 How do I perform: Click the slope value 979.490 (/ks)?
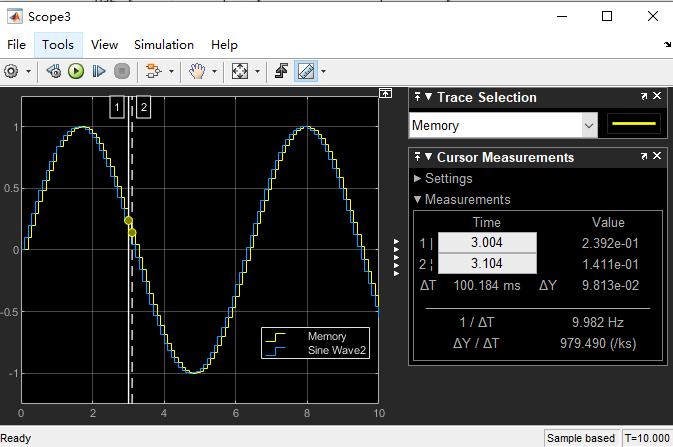(598, 344)
